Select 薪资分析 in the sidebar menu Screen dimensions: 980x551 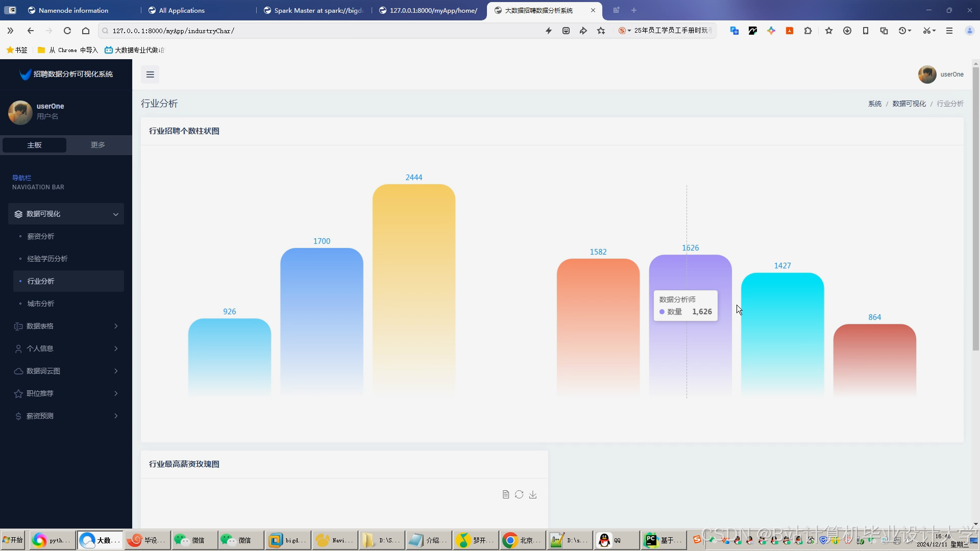point(40,236)
